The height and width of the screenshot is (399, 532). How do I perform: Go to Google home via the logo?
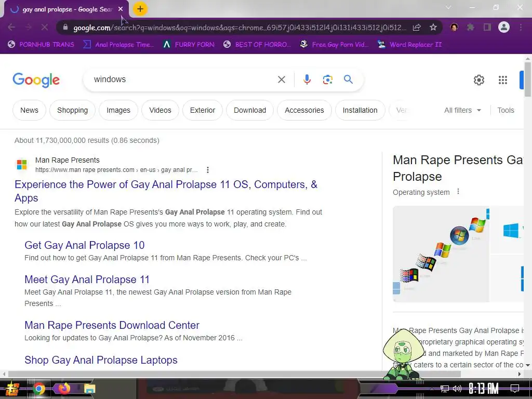pos(36,79)
